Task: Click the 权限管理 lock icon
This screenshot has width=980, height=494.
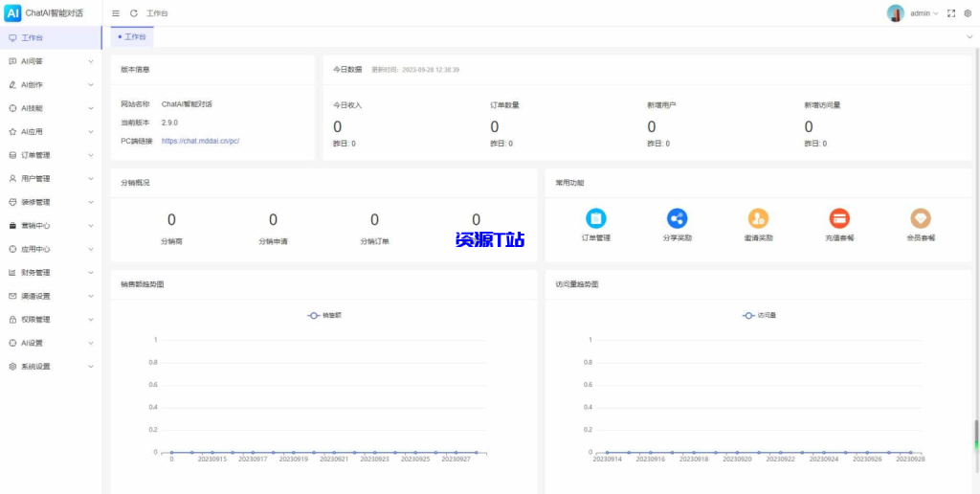Action: (x=12, y=320)
